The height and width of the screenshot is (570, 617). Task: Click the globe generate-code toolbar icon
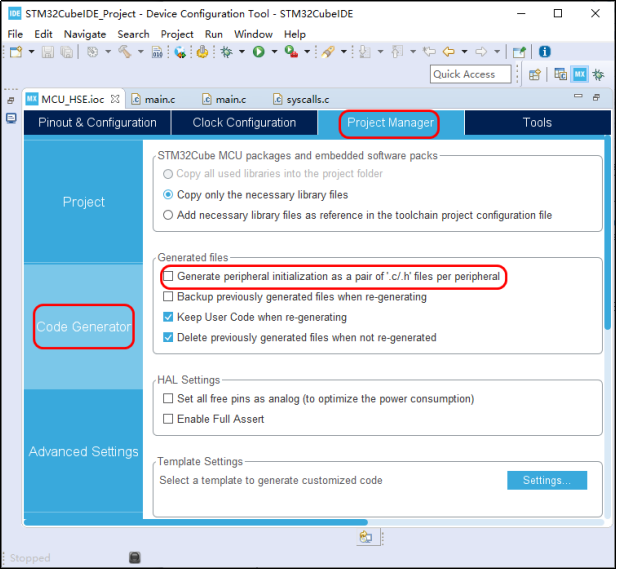tap(180, 52)
